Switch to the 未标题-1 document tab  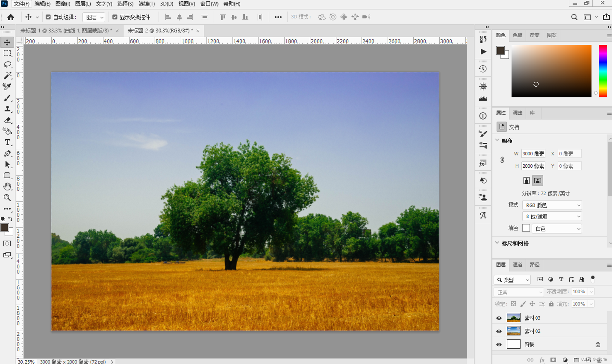pyautogui.click(x=66, y=30)
